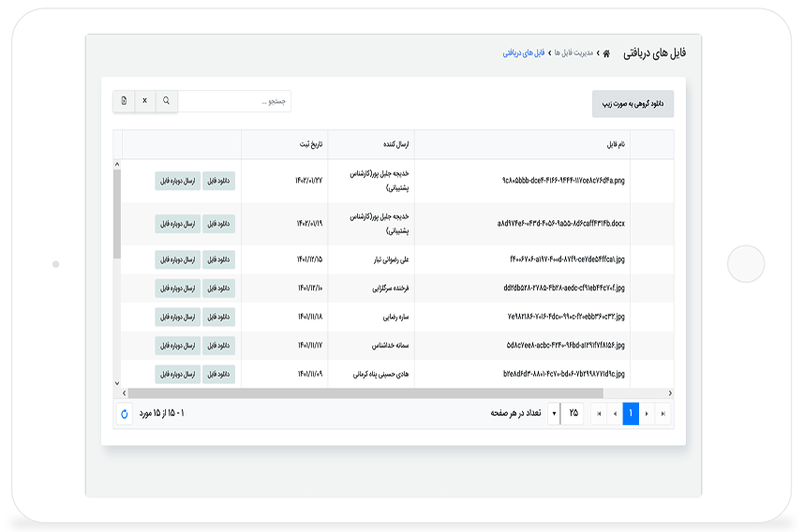Clear the search with the X icon
The width and height of the screenshot is (804, 532).
point(144,101)
